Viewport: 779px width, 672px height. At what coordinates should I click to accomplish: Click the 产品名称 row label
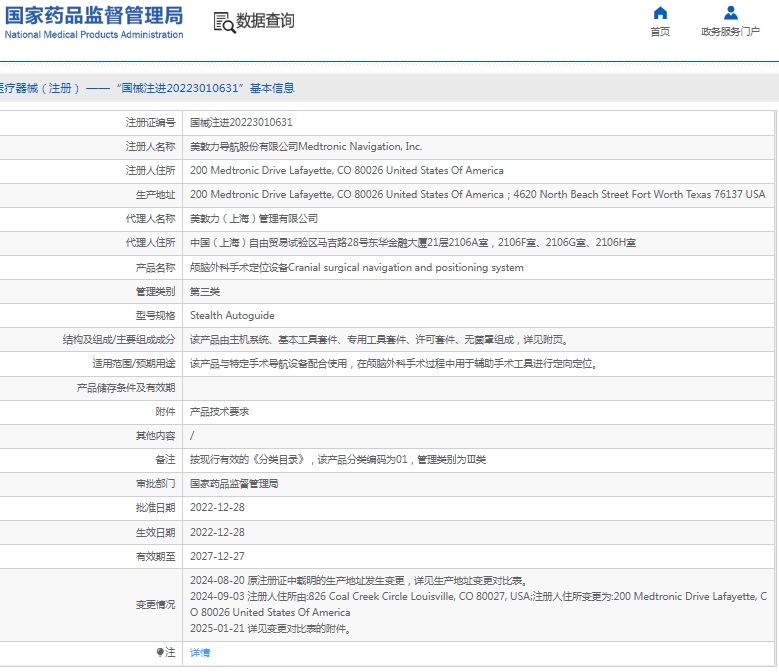pos(155,268)
